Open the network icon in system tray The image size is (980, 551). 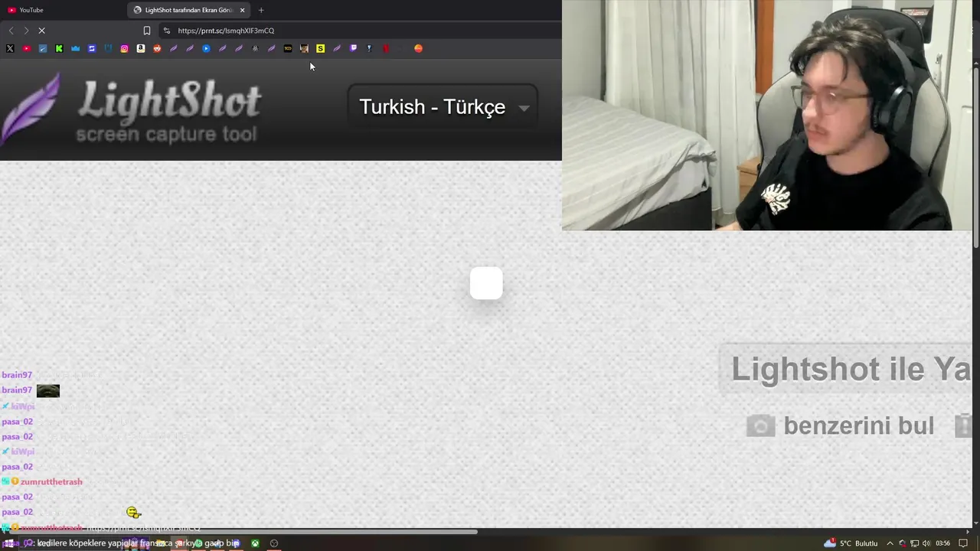pyautogui.click(x=914, y=543)
